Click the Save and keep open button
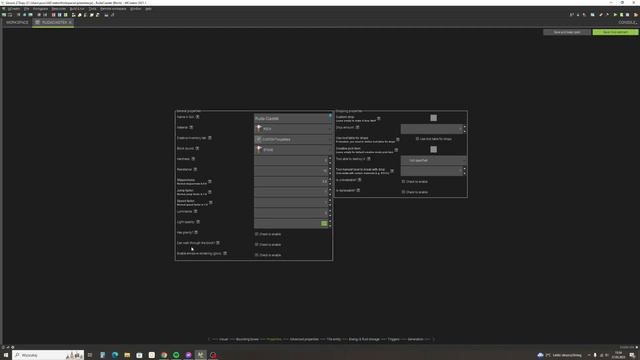Viewport: 640px width, 360px height. pos(567,32)
